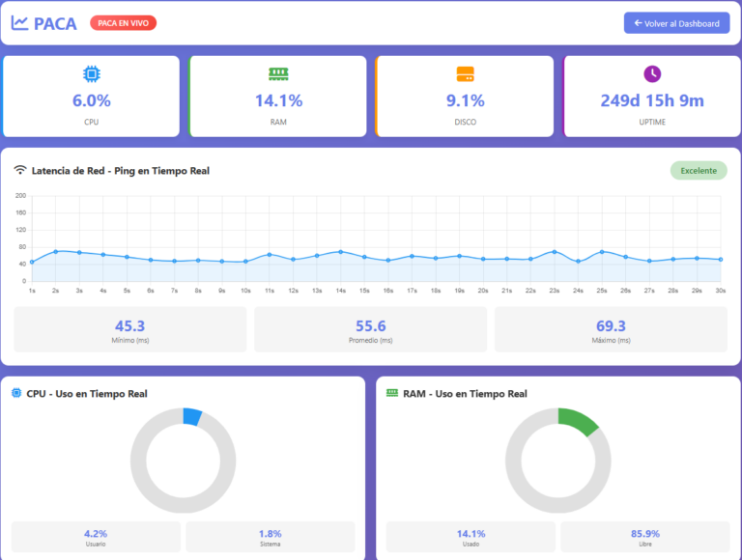The width and height of the screenshot is (742, 560).
Task: Click the Wi-Fi icon beside Latencia de Red
Action: click(20, 171)
